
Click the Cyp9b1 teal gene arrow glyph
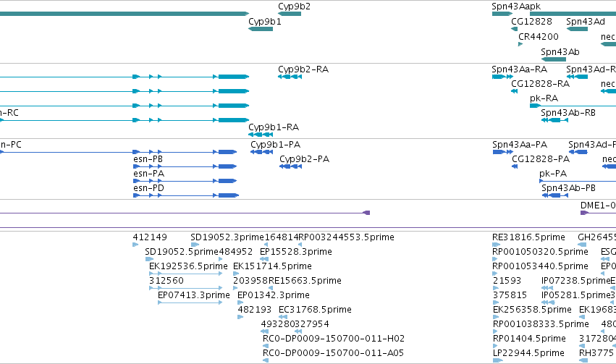pos(261,29)
